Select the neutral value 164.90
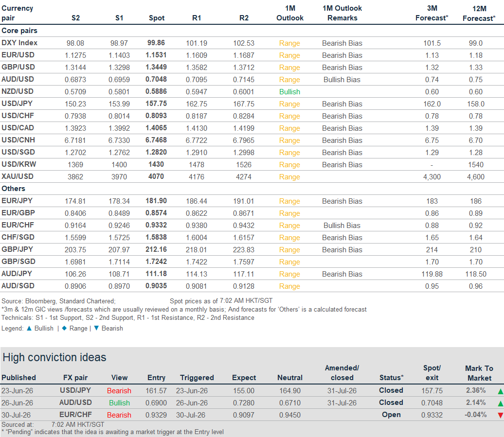This screenshot has height=437, width=504. pos(290,391)
